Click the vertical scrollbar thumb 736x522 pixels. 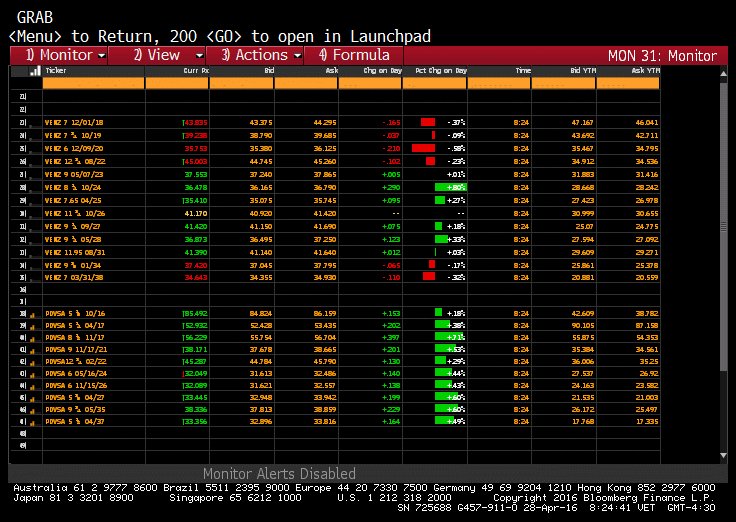[723, 228]
